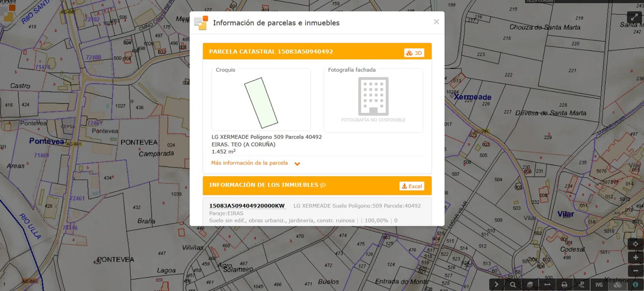
Task: Download property data as Excel
Action: (412, 186)
